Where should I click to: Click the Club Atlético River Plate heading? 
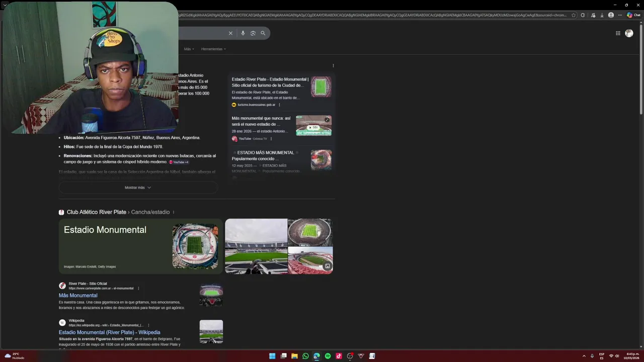coord(97,212)
